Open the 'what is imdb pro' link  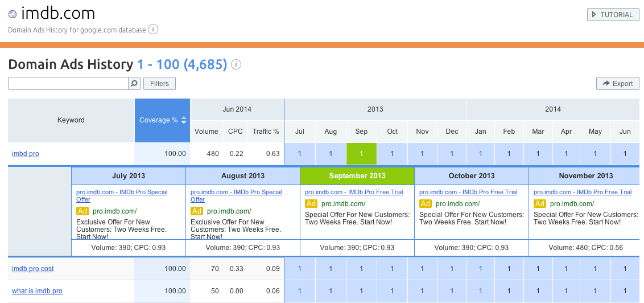37,291
